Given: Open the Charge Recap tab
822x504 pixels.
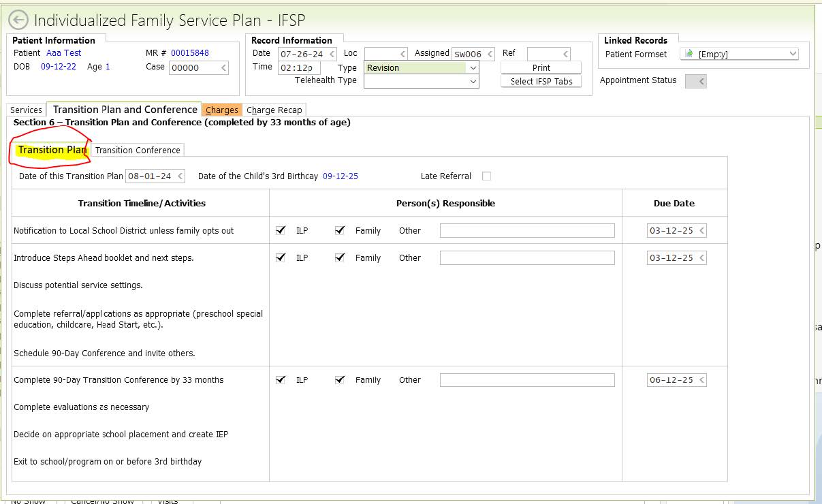Looking at the screenshot, I should pyautogui.click(x=274, y=110).
